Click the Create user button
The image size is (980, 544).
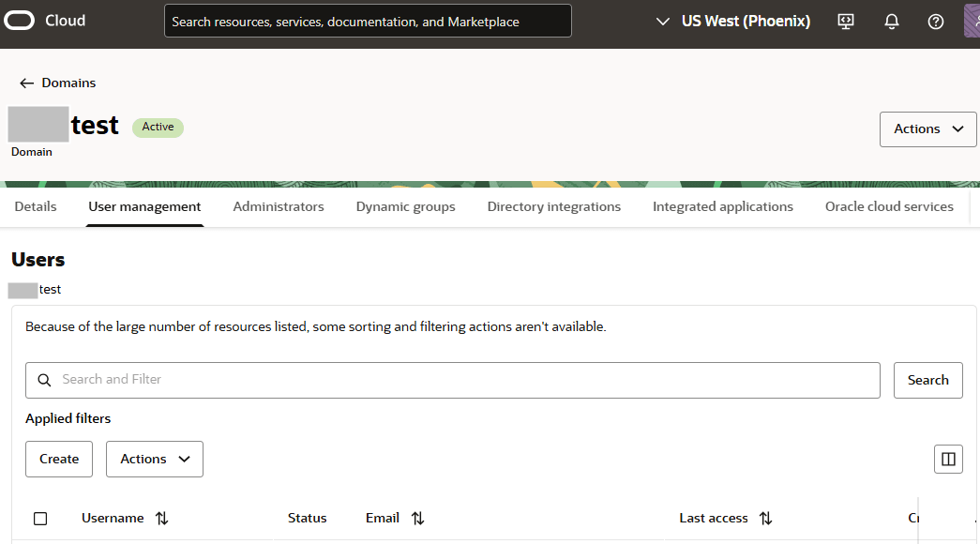coord(58,459)
